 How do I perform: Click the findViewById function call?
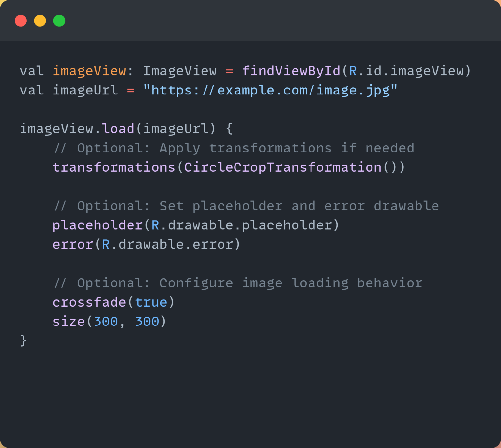click(x=291, y=71)
